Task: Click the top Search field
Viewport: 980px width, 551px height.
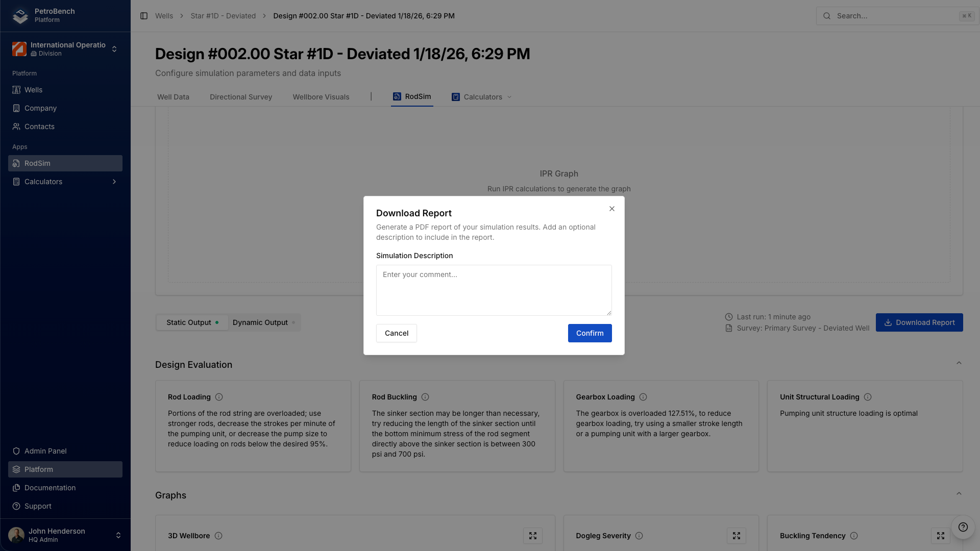Action: coord(897,16)
